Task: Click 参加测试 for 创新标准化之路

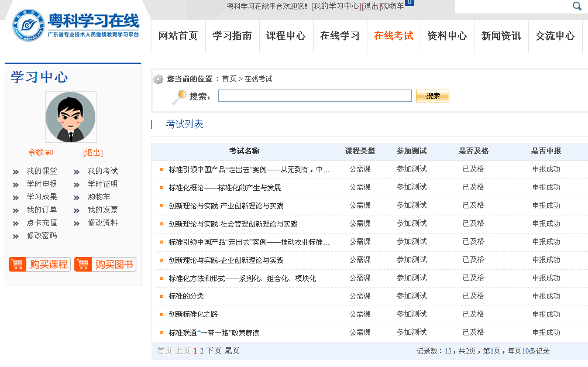Action: (x=411, y=314)
